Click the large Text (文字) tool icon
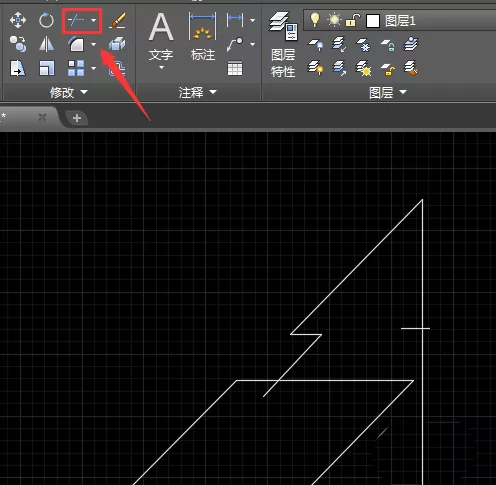The height and width of the screenshot is (485, 496). click(161, 27)
